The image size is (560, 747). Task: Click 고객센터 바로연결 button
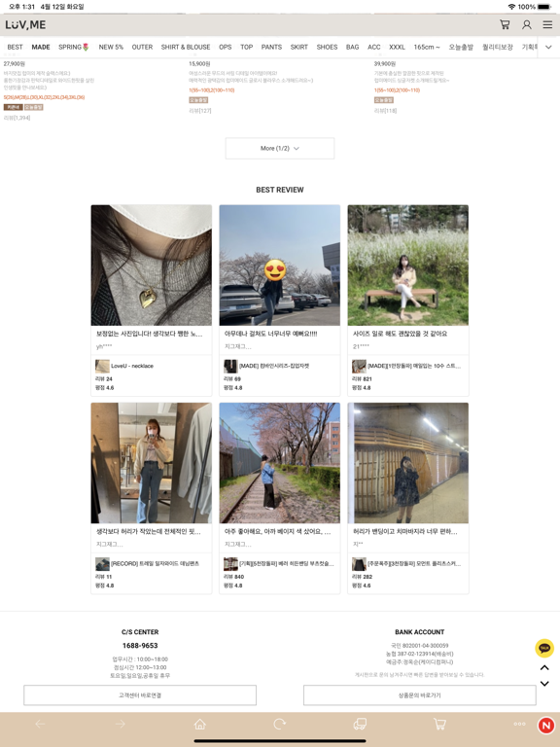[140, 695]
